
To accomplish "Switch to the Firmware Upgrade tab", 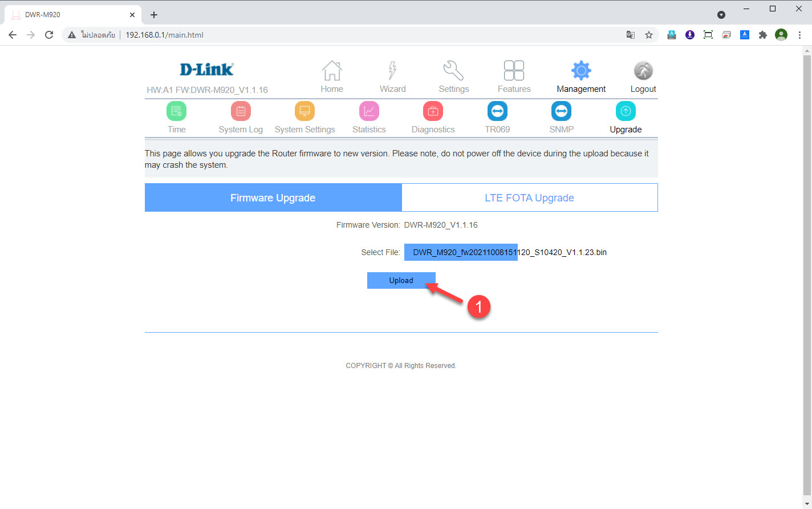I will tap(273, 197).
